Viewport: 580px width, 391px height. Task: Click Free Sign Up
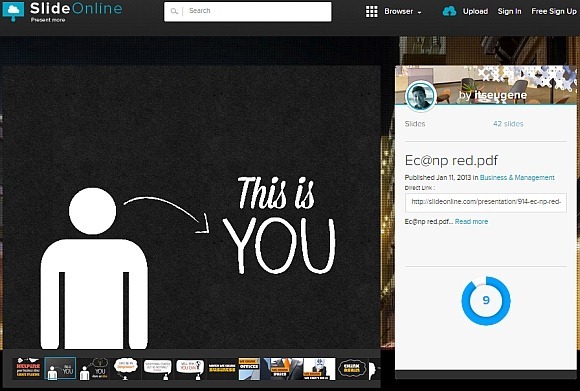pos(554,11)
